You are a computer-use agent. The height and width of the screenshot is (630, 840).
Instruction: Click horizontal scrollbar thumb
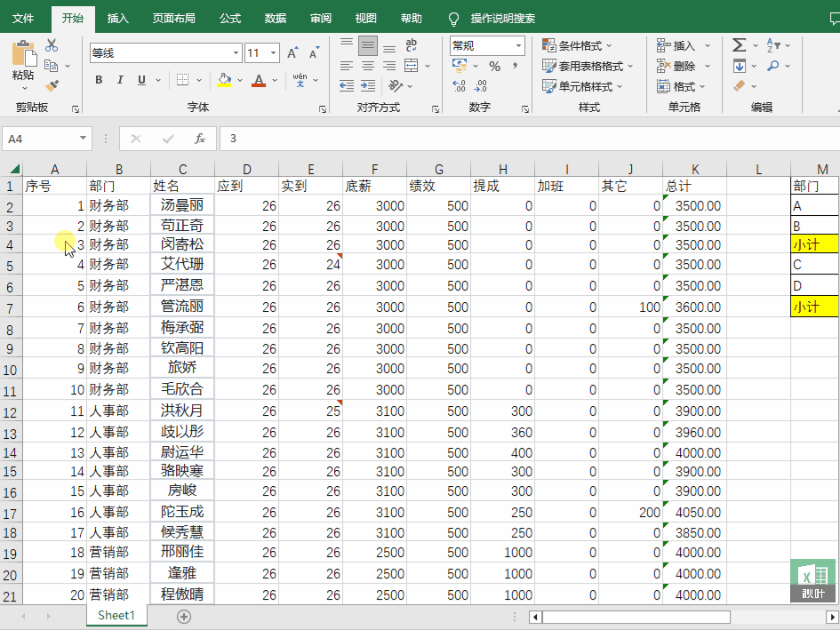(636, 617)
